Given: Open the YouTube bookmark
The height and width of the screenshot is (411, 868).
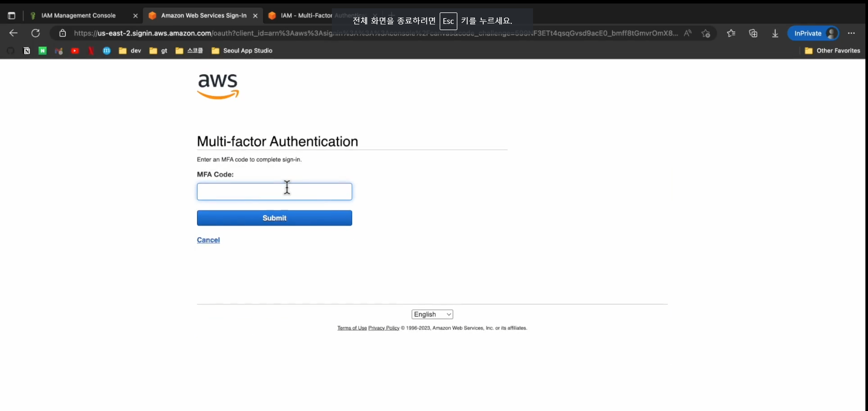Looking at the screenshot, I should pyautogui.click(x=75, y=51).
